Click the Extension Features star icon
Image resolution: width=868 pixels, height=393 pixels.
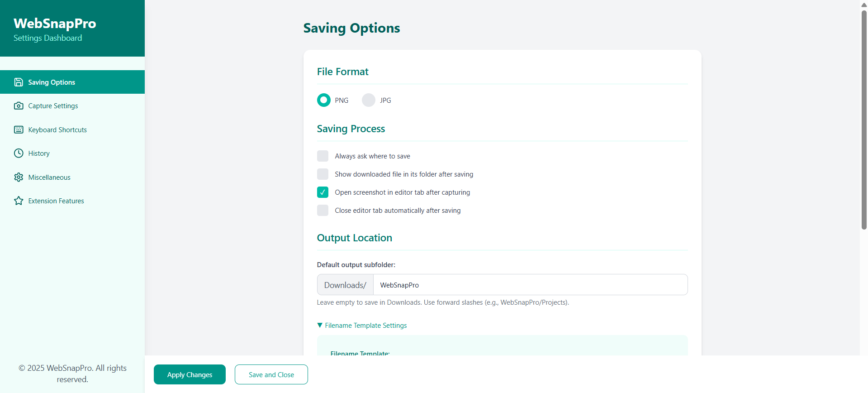tap(19, 201)
